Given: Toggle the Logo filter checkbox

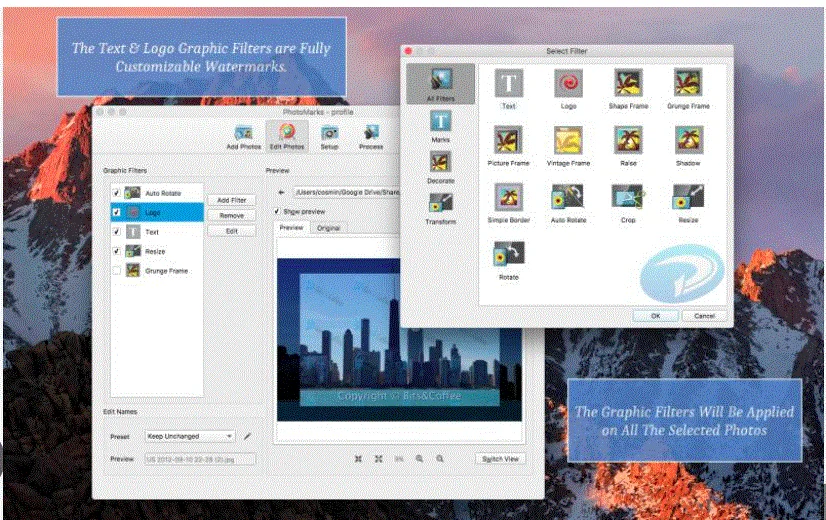Looking at the screenshot, I should point(116,212).
